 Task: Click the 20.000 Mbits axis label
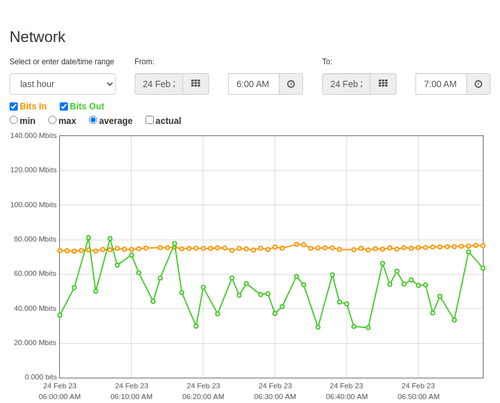click(35, 343)
